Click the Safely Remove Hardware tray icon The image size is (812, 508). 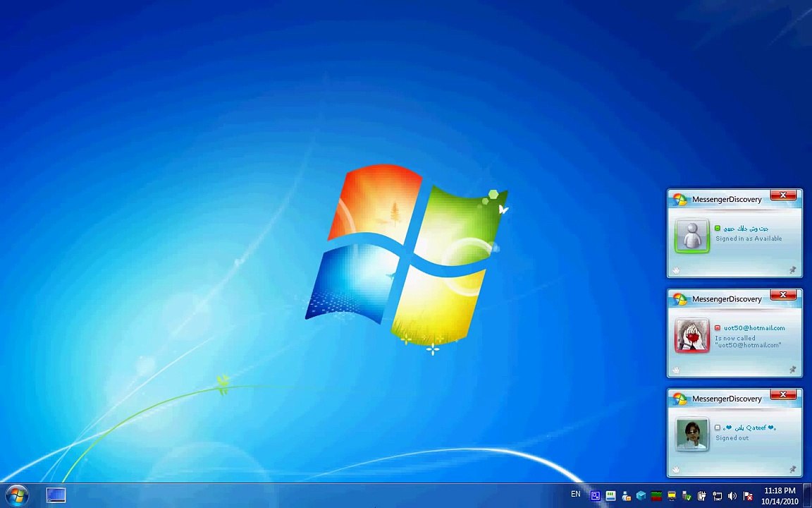pos(687,496)
